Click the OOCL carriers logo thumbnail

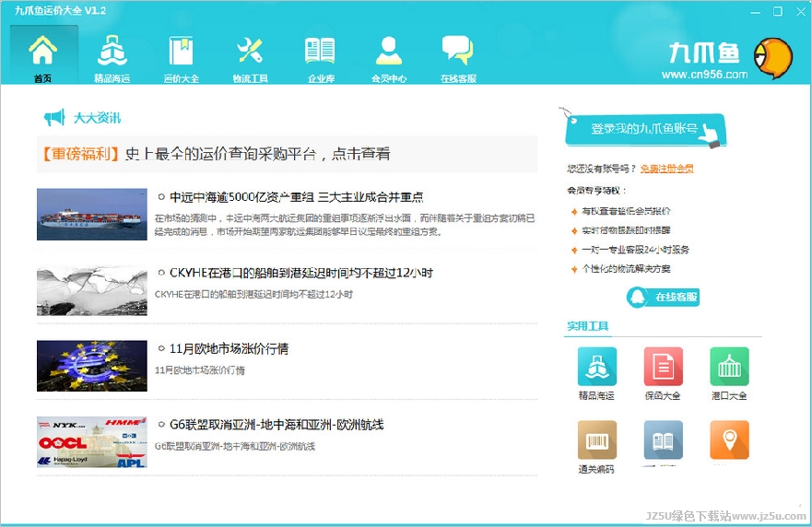pyautogui.click(x=92, y=442)
